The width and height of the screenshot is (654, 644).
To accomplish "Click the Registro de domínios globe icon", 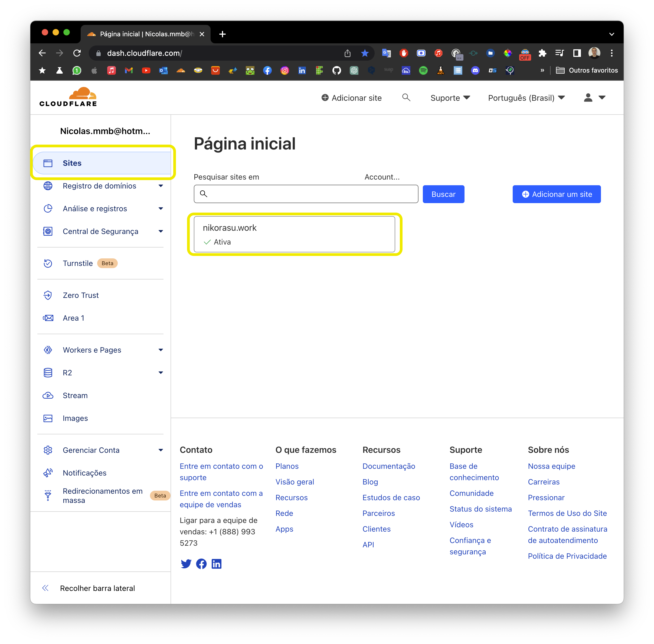I will point(48,186).
